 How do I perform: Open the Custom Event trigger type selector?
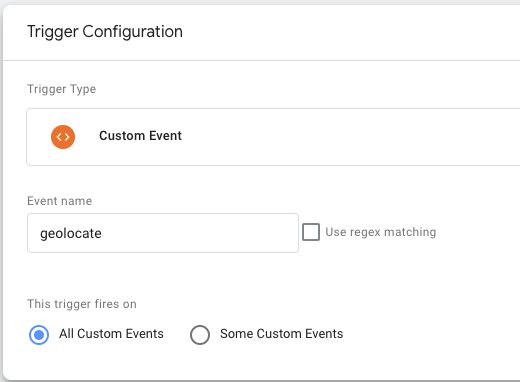point(273,137)
